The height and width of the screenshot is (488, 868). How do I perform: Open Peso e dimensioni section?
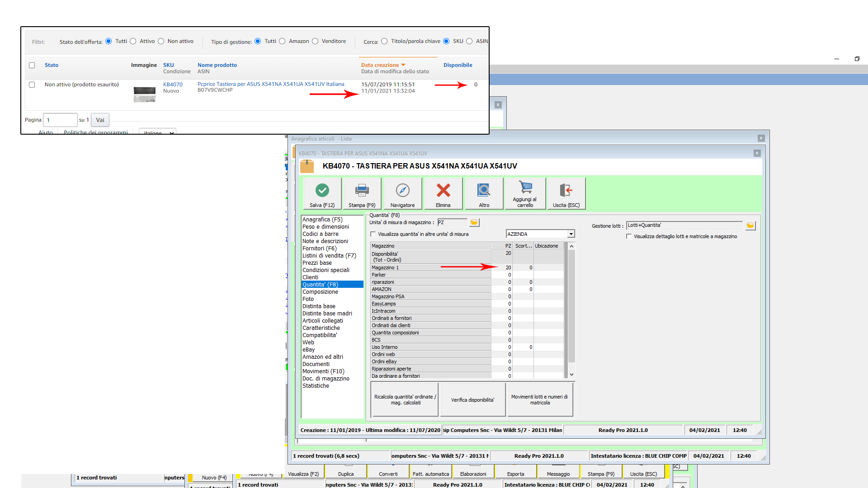click(x=325, y=227)
